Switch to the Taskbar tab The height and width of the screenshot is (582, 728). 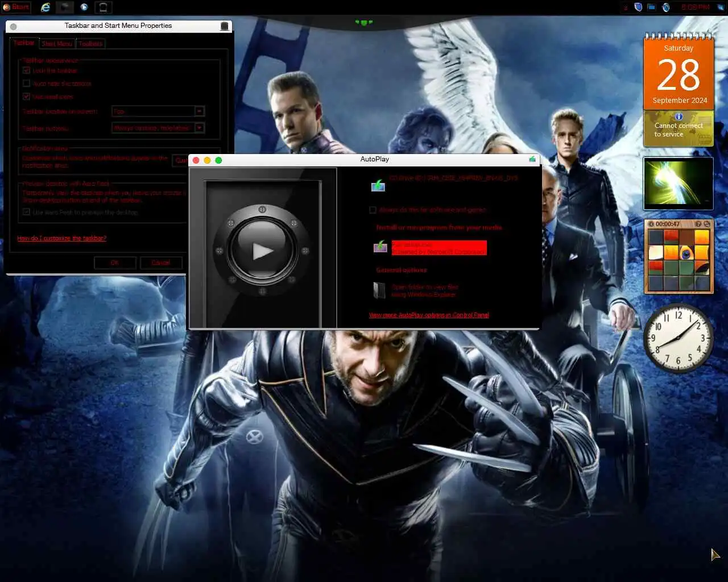(24, 43)
